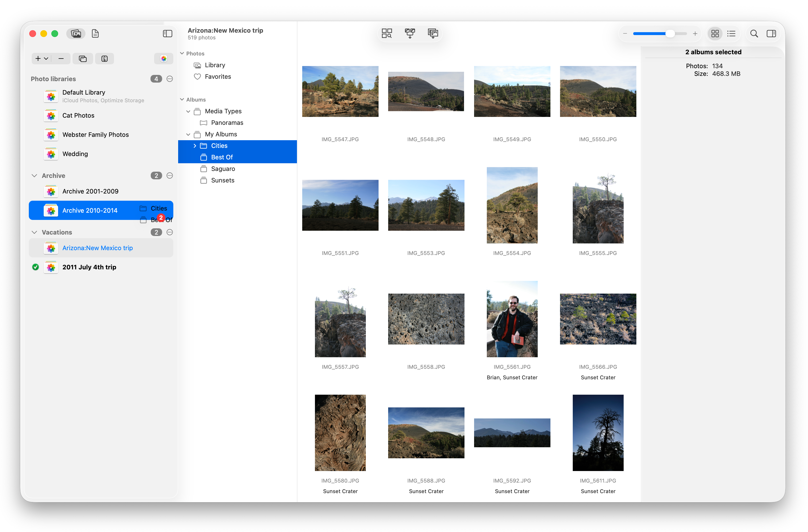Toggle the left sidebar panel icon
Screen dimensions: 808x532
click(x=167, y=33)
